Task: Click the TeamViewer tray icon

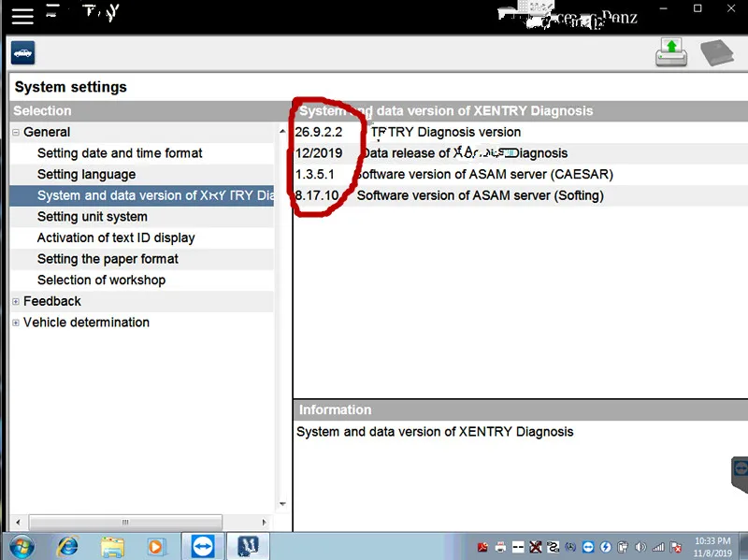Action: pos(588,547)
